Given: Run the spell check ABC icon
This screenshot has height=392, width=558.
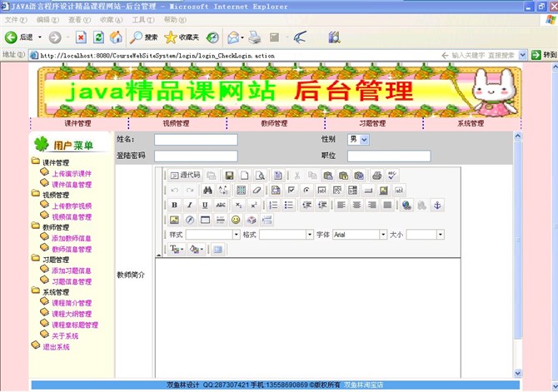Looking at the screenshot, I should [x=392, y=176].
